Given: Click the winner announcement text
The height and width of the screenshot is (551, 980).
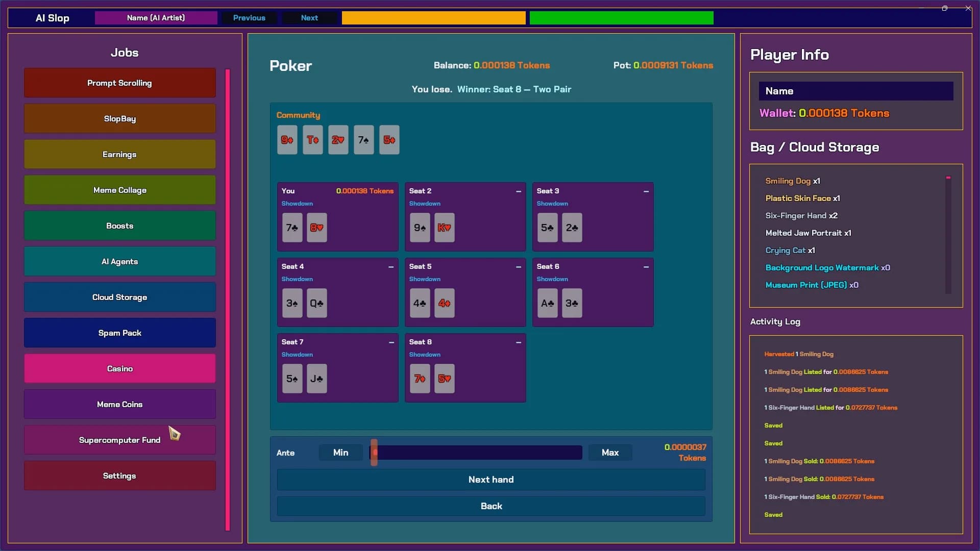Looking at the screenshot, I should pos(514,89).
